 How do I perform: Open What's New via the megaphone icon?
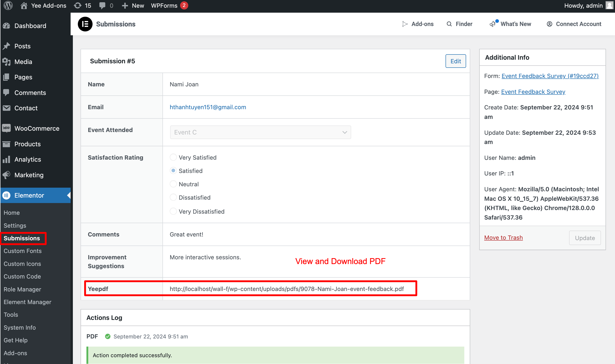[493, 24]
